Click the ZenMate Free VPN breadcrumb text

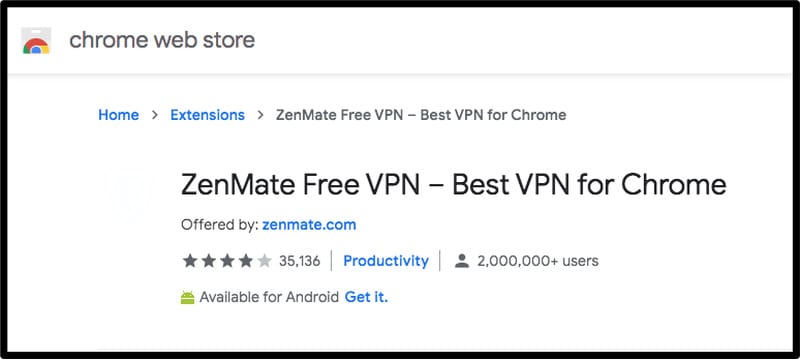[x=421, y=115]
